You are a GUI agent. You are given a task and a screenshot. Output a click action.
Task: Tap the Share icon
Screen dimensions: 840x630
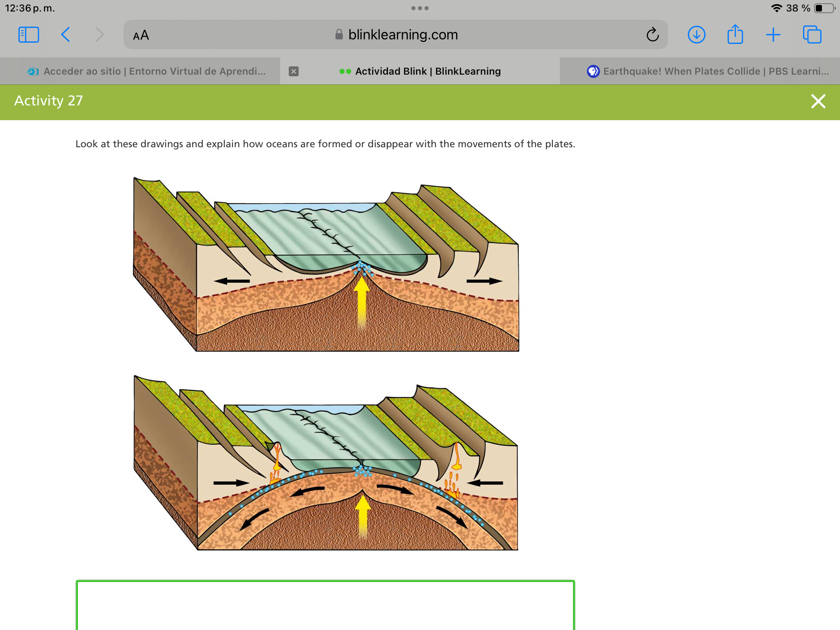click(735, 35)
